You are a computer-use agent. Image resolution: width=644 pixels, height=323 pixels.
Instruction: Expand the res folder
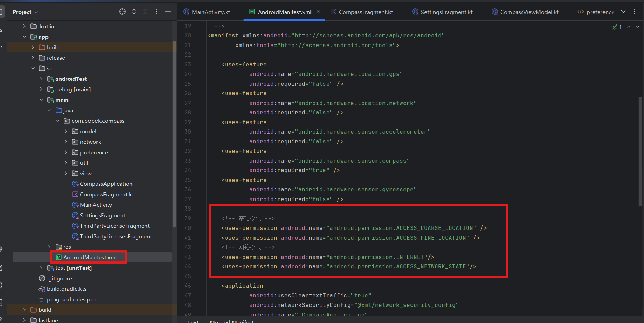[x=49, y=247]
